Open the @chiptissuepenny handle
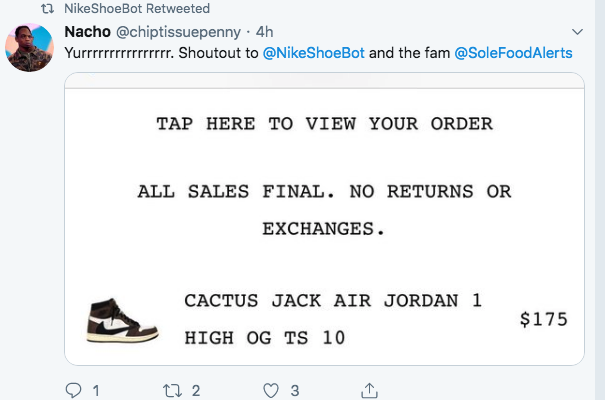Image resolution: width=605 pixels, height=400 pixels. tap(180, 32)
